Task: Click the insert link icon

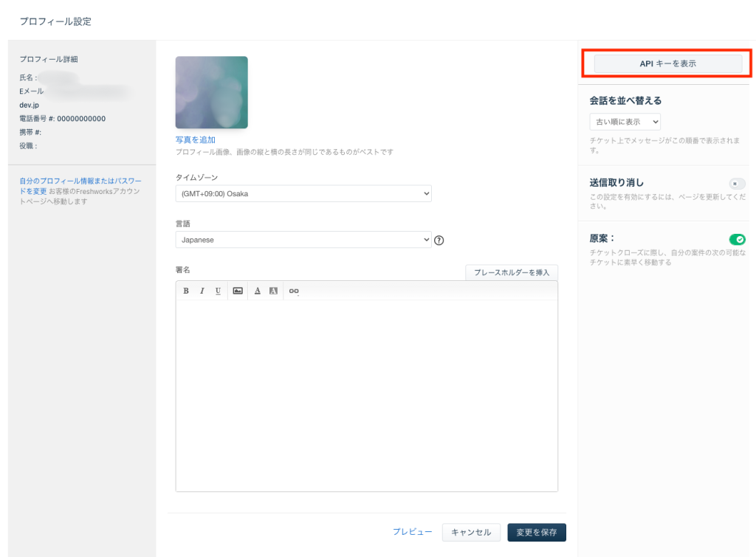Action: pos(294,291)
